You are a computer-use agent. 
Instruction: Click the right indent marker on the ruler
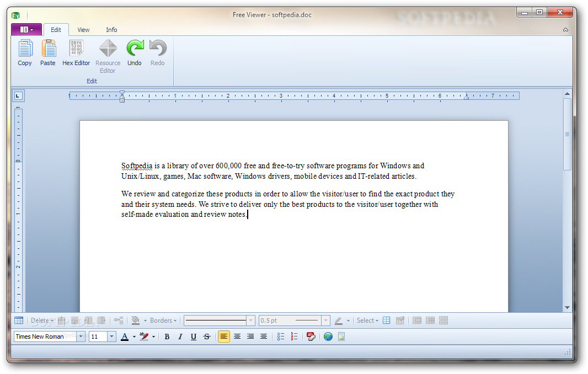[x=466, y=97]
